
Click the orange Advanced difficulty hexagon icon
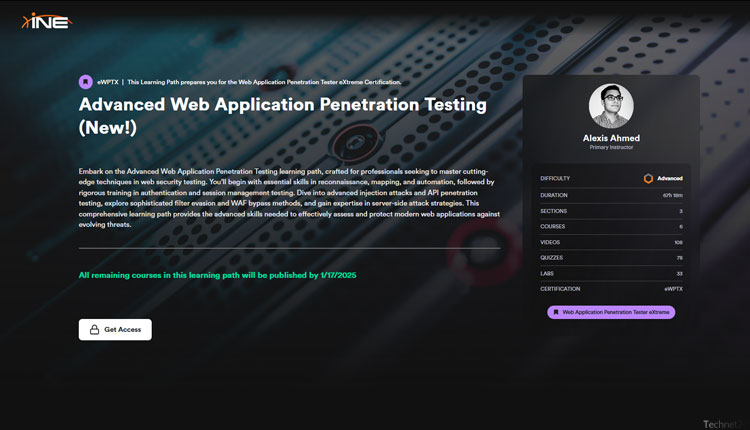pyautogui.click(x=648, y=178)
